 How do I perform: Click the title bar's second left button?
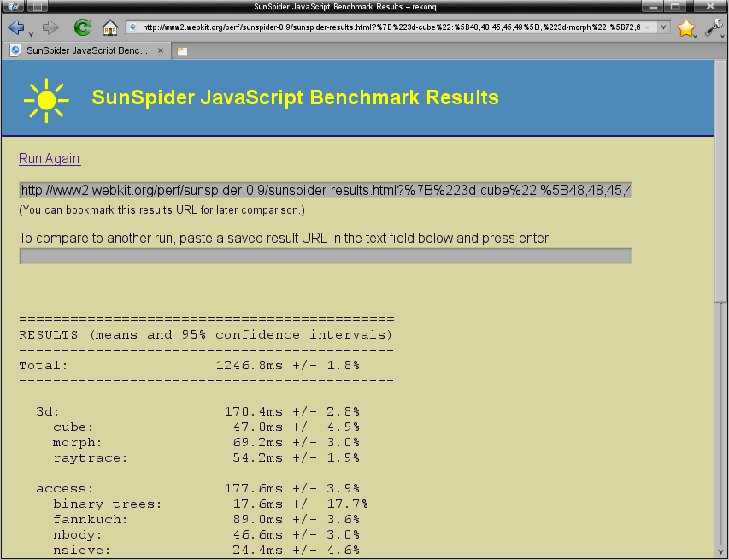click(38, 6)
